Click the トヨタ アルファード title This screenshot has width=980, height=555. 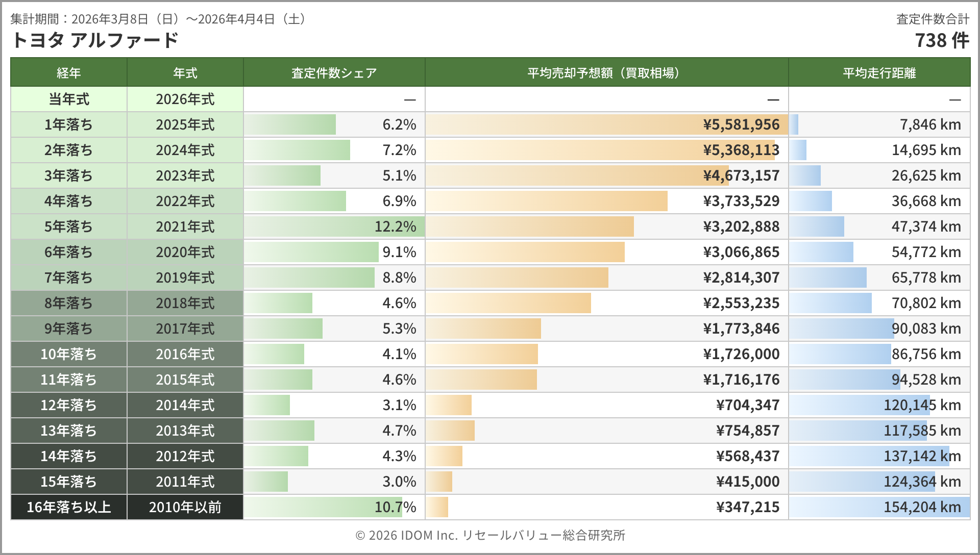click(95, 40)
